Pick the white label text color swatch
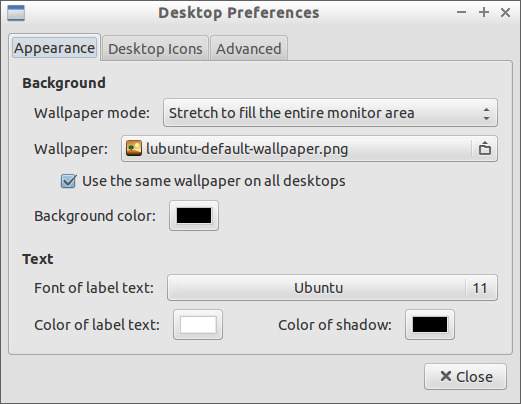 pos(198,325)
